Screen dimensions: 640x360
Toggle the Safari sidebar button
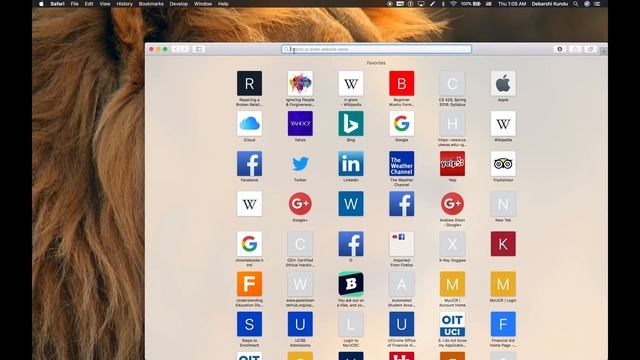pyautogui.click(x=199, y=49)
